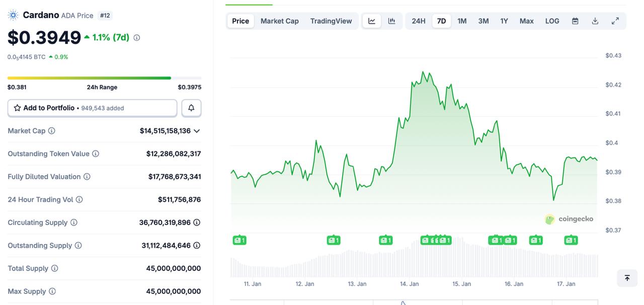Click the Max timeframe button
The height and width of the screenshot is (305, 644).
point(526,21)
